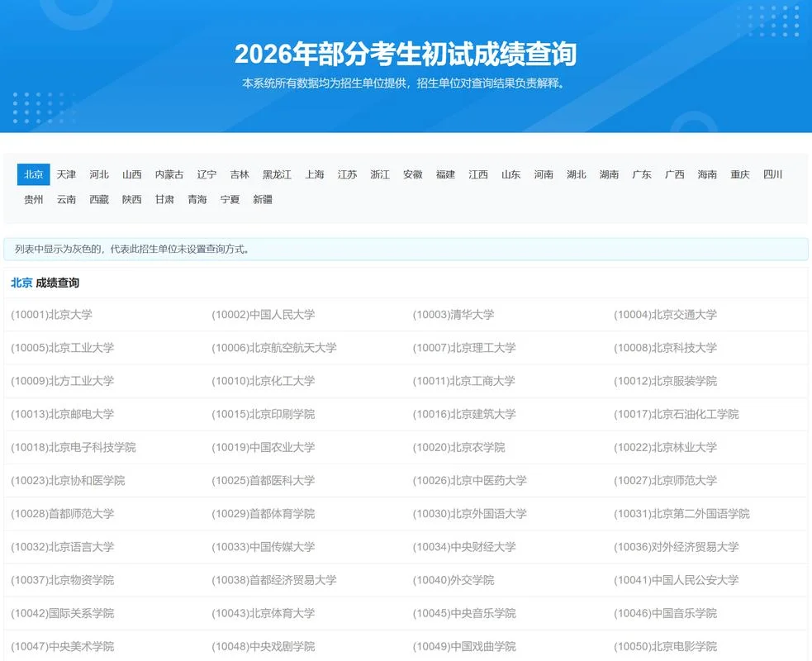Select the 浙江 tab
This screenshot has width=812, height=661.
pos(380,174)
